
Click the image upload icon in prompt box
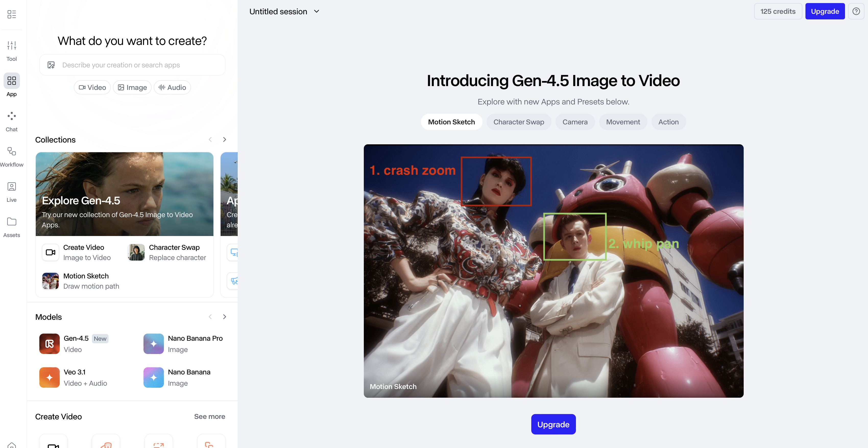51,65
